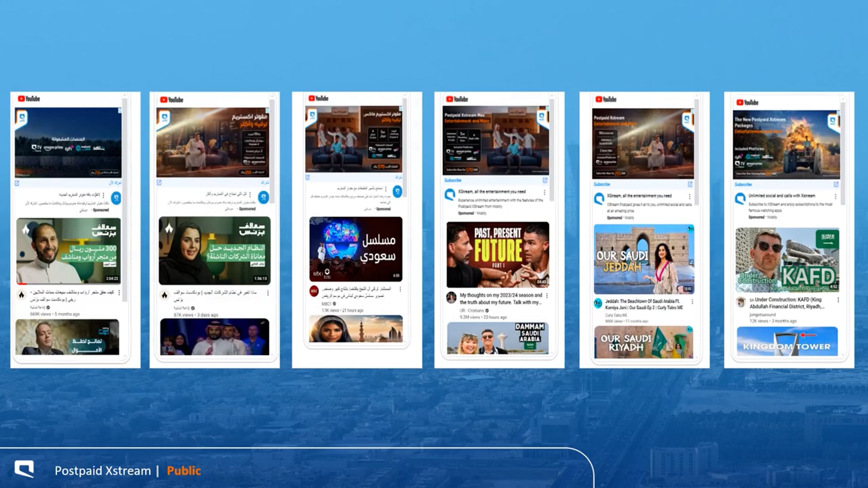Open three-dot menu on 'Unlimited social and calls' ad
Viewport: 868px width, 488px height.
point(835,197)
